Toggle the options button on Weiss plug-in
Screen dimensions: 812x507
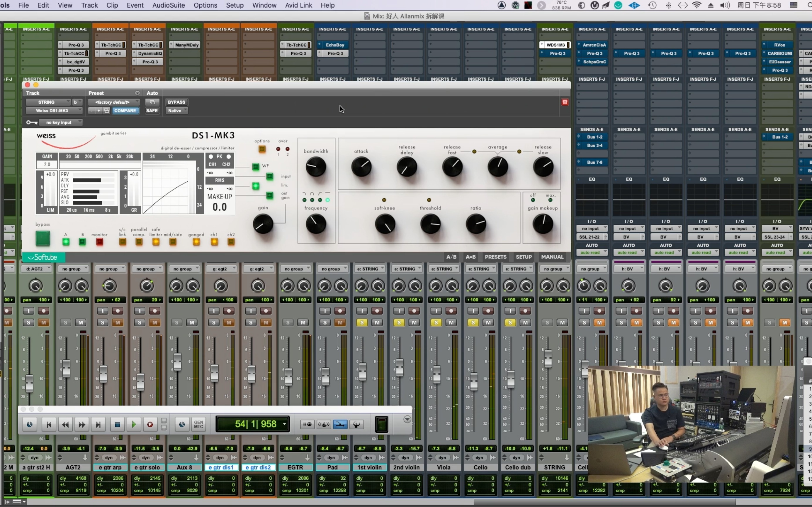click(262, 149)
